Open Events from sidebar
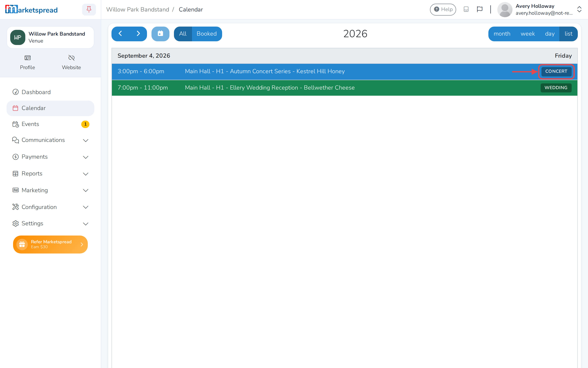Screen dimensions: 588x368 pyautogui.click(x=50, y=124)
